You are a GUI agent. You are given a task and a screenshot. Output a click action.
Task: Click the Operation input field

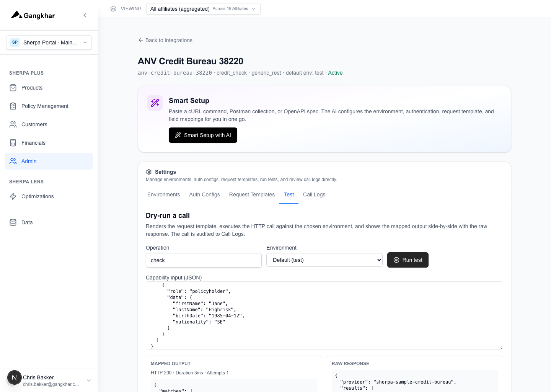tap(204, 260)
